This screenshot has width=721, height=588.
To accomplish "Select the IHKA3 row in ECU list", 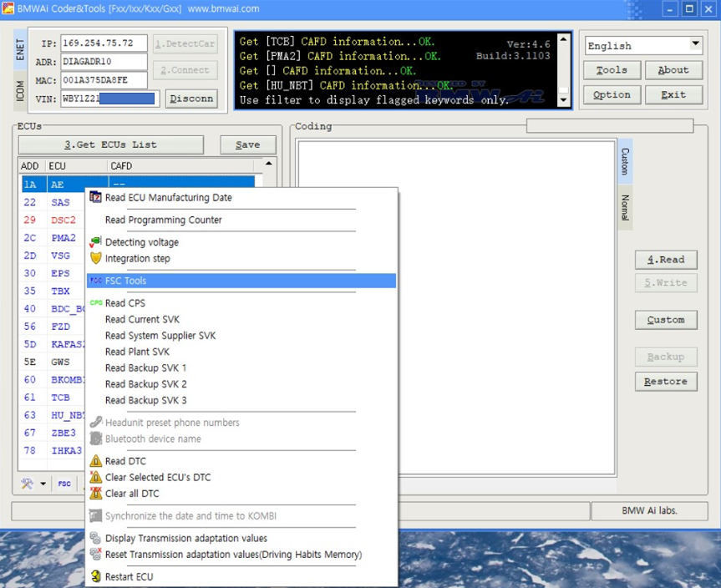I will (x=53, y=450).
